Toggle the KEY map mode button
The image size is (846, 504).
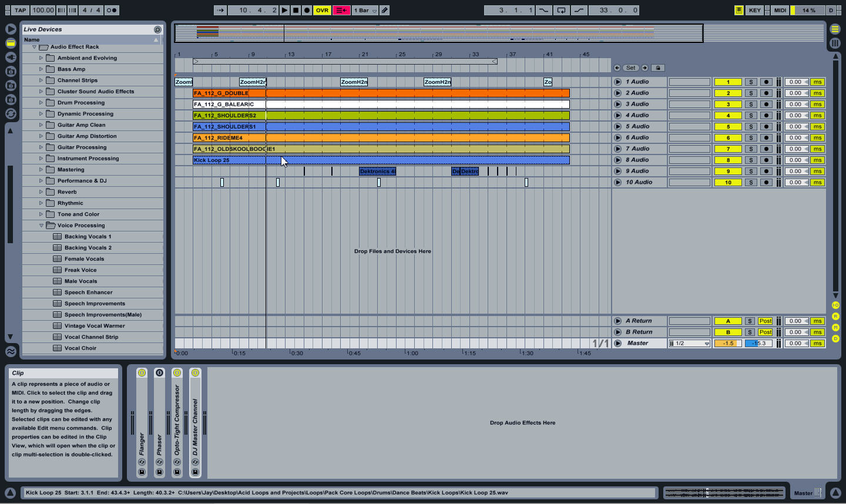pyautogui.click(x=754, y=10)
